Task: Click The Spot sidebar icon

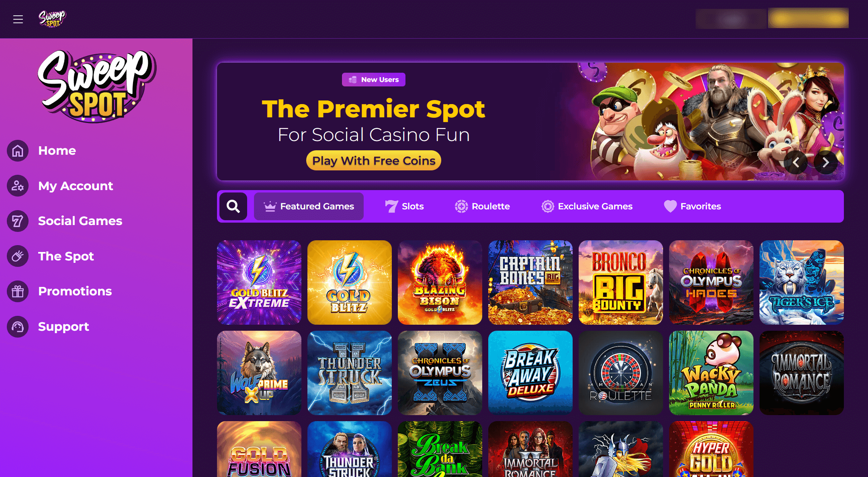Action: (18, 256)
